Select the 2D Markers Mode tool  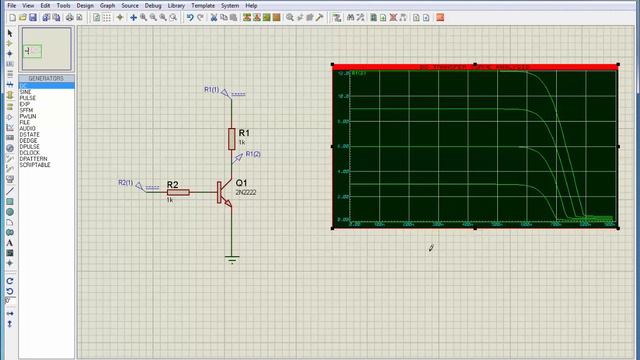coord(10,263)
